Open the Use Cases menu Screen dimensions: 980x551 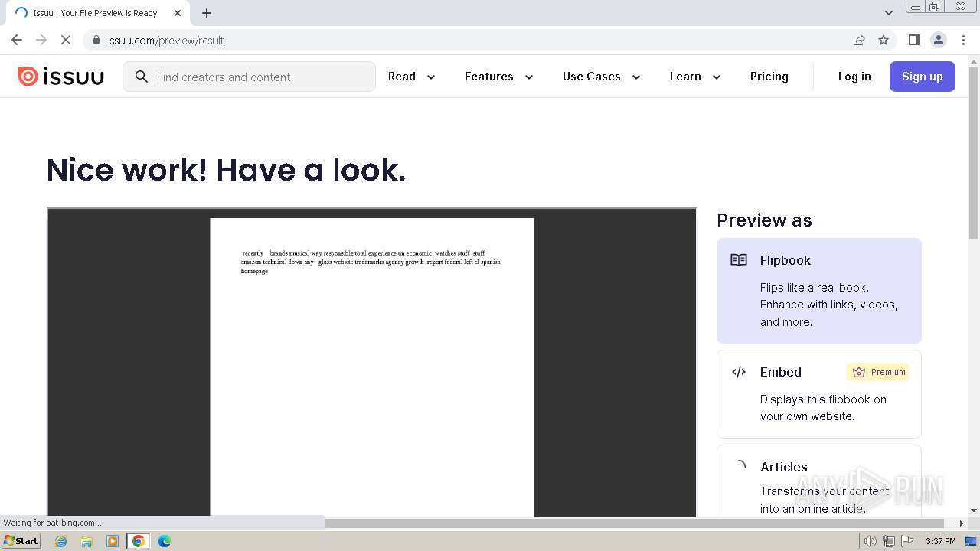tap(592, 77)
